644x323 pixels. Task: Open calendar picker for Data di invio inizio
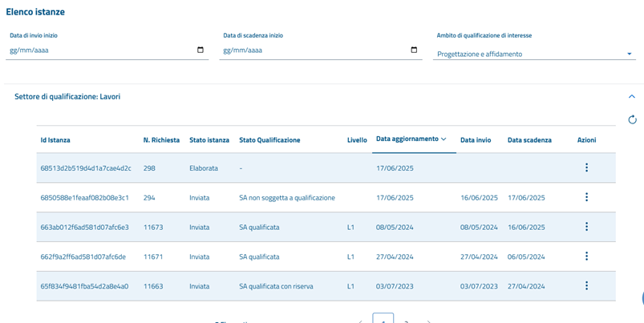click(x=200, y=50)
